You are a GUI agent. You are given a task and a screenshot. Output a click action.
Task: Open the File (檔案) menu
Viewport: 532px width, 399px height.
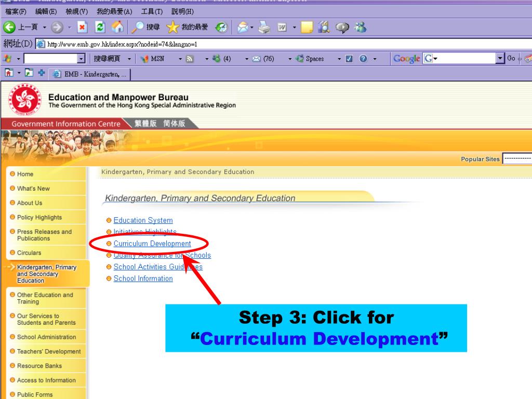click(x=16, y=11)
